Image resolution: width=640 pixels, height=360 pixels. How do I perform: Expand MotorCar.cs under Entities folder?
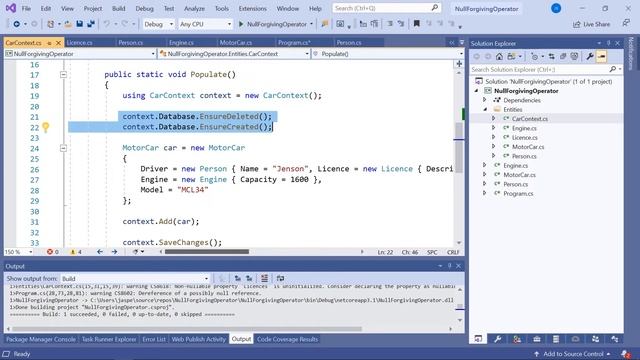point(493,147)
